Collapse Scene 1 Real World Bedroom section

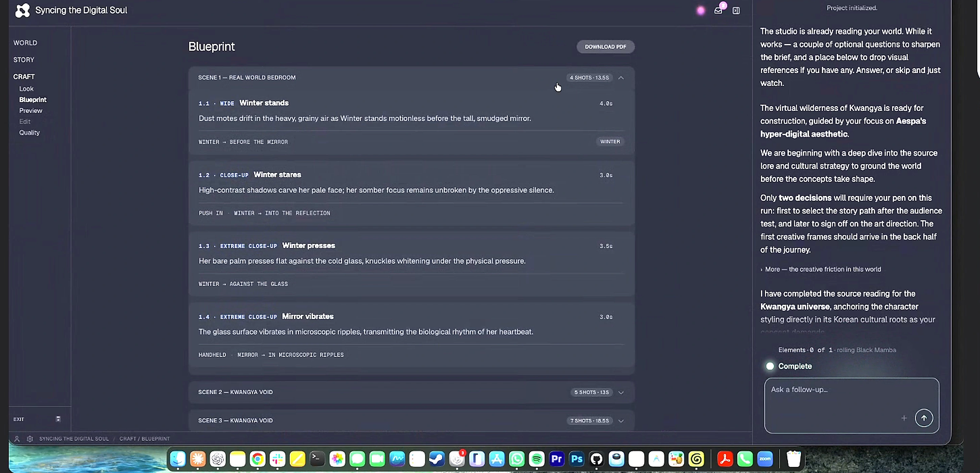(x=621, y=78)
